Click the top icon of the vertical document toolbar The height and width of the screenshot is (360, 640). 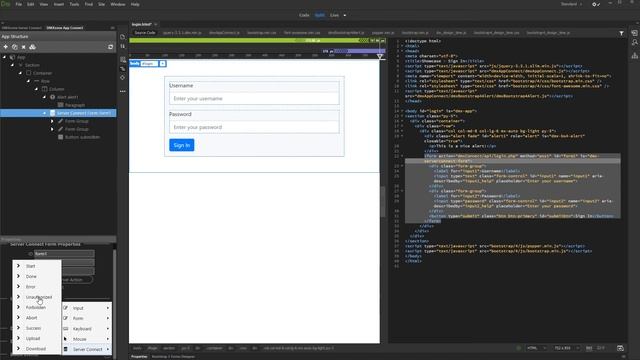click(123, 37)
